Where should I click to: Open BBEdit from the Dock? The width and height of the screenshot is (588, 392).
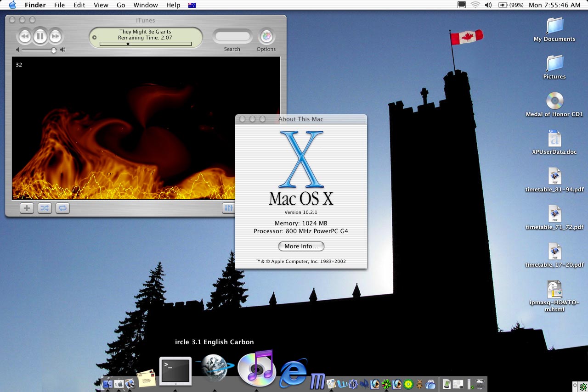tap(353, 384)
